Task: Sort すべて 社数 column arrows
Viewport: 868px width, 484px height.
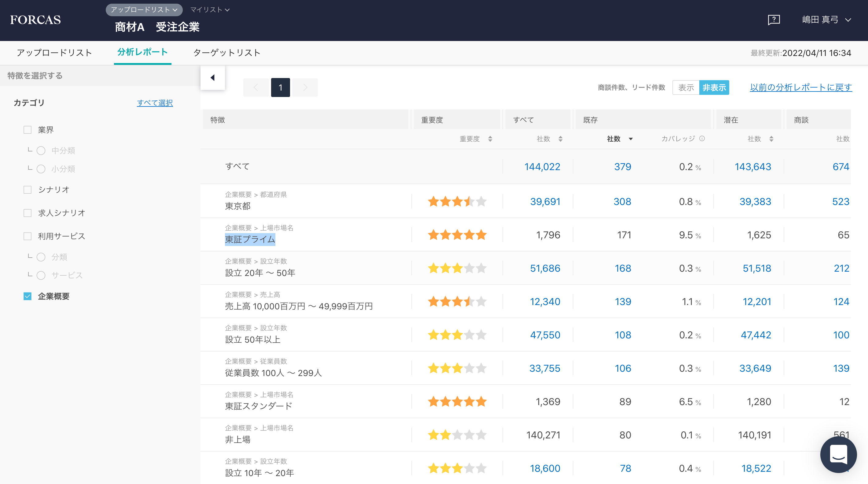Action: pos(560,139)
